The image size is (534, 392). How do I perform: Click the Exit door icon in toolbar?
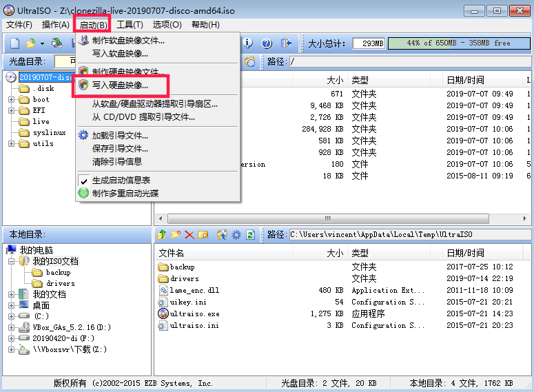[x=286, y=43]
